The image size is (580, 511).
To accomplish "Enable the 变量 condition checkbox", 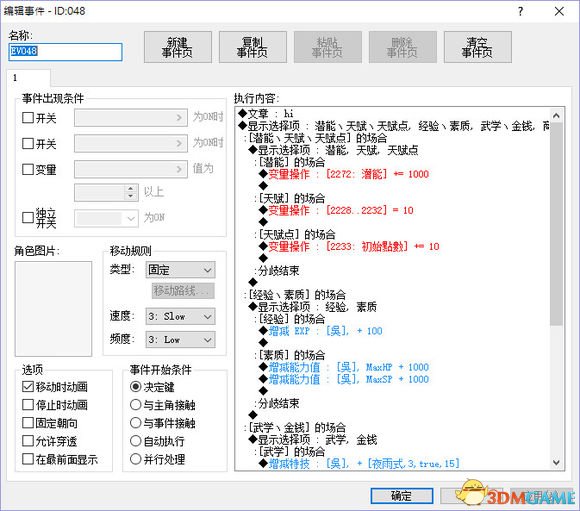I will click(28, 169).
